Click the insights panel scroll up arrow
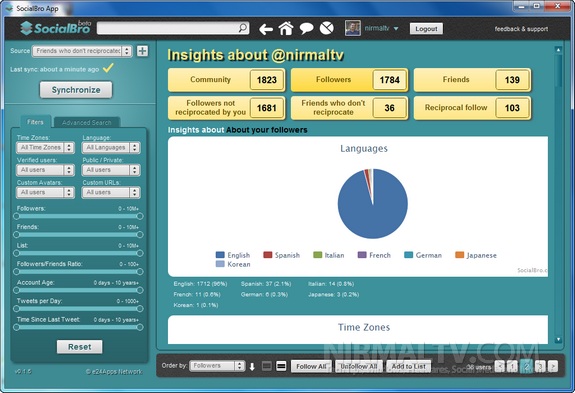The image size is (575, 393). point(558,49)
